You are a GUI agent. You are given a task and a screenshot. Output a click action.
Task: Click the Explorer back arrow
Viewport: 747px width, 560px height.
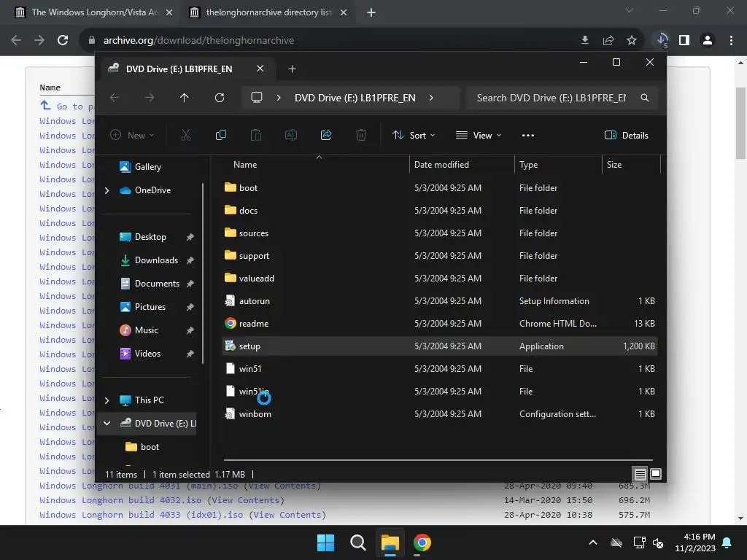point(115,98)
